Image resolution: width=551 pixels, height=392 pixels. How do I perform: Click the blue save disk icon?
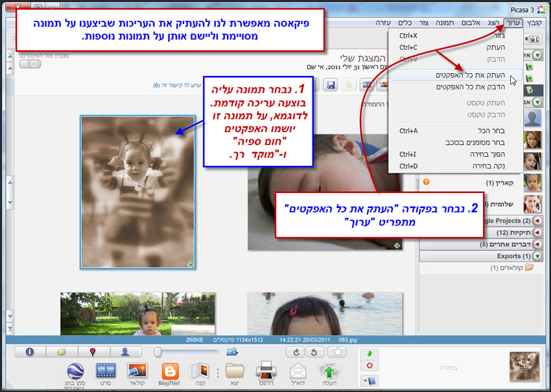(331, 85)
